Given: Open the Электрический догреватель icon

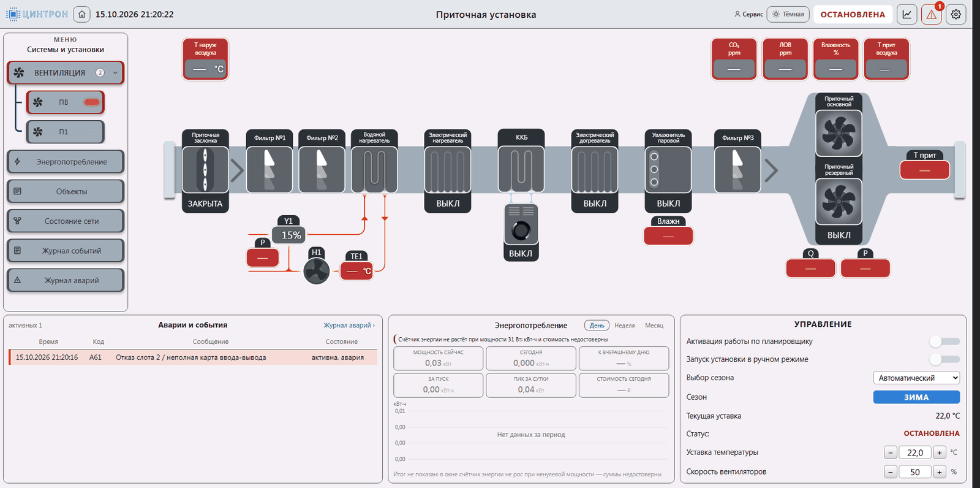Looking at the screenshot, I should pos(595,170).
